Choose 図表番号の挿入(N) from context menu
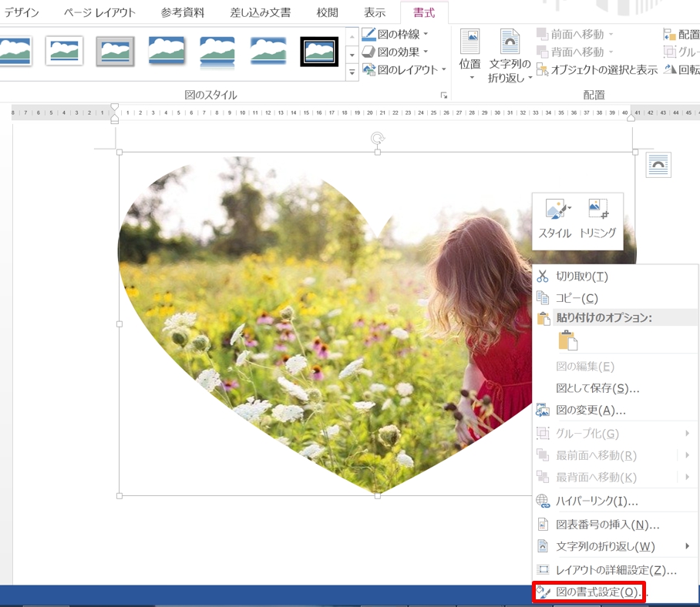 click(x=616, y=525)
